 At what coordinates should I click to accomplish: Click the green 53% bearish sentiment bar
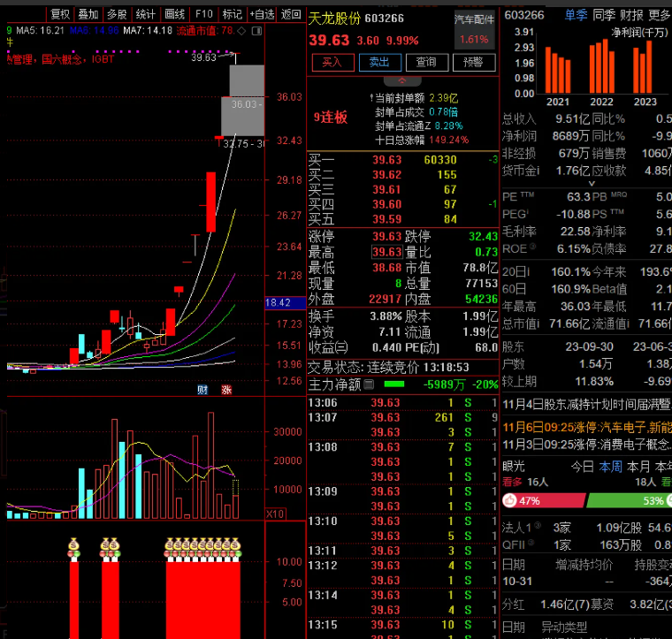[629, 501]
